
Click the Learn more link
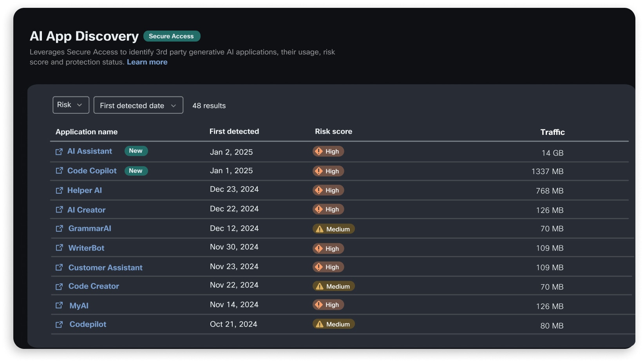click(x=147, y=62)
